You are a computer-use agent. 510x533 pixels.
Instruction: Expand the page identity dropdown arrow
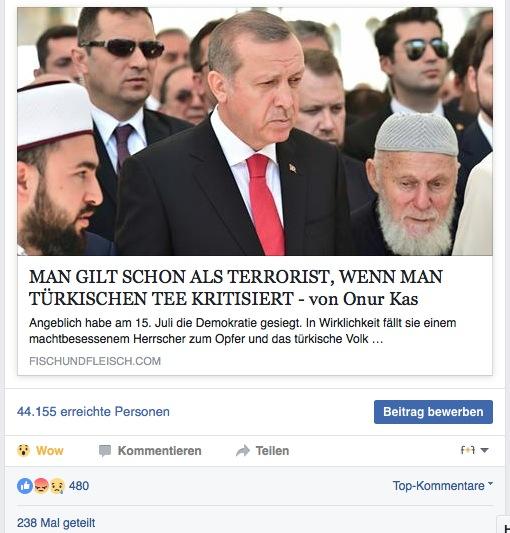pos(485,450)
